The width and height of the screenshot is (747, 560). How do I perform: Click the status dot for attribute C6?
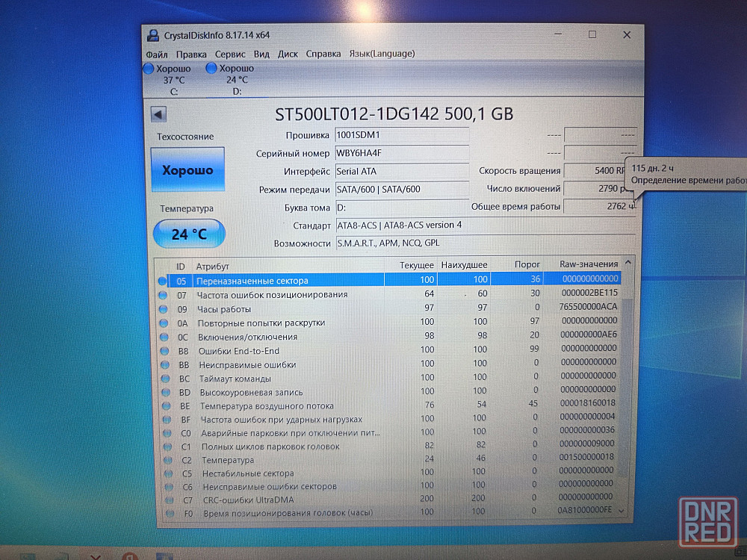(x=169, y=487)
